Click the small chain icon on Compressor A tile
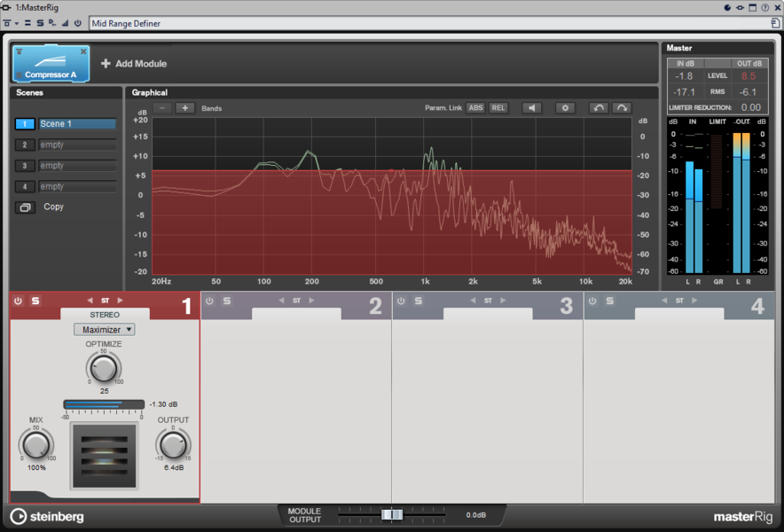The image size is (784, 532). [19, 51]
